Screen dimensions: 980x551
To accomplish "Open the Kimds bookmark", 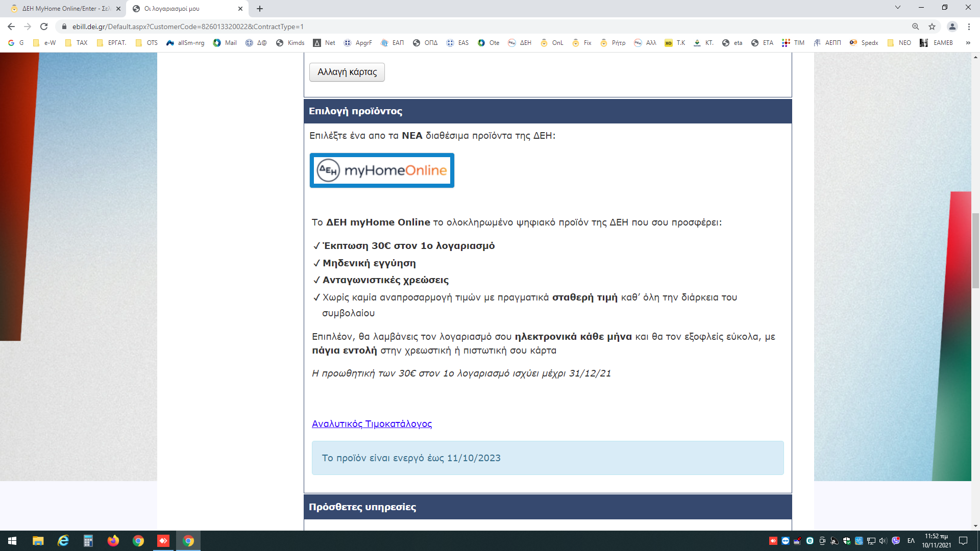I will coord(290,43).
